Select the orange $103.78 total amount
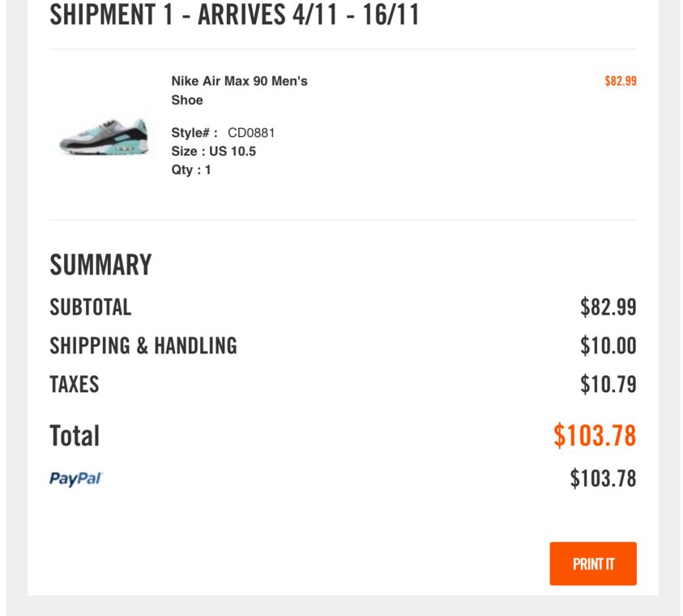The image size is (683, 616). [x=595, y=435]
